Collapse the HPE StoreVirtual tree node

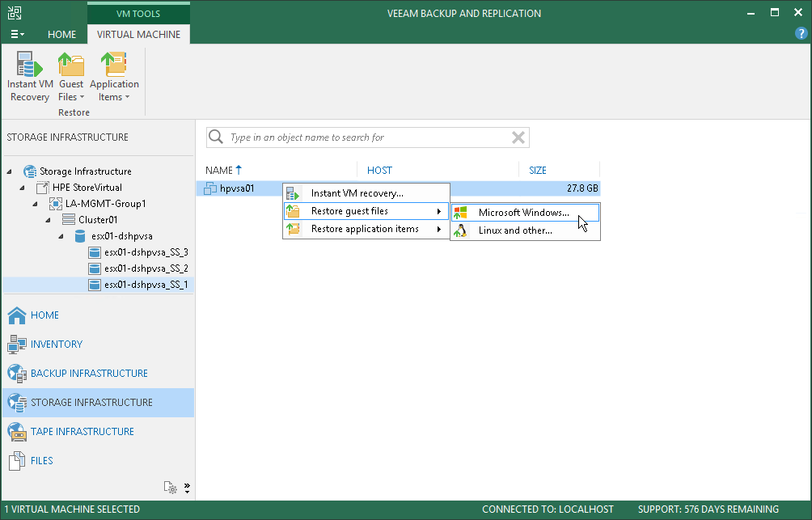pos(23,188)
